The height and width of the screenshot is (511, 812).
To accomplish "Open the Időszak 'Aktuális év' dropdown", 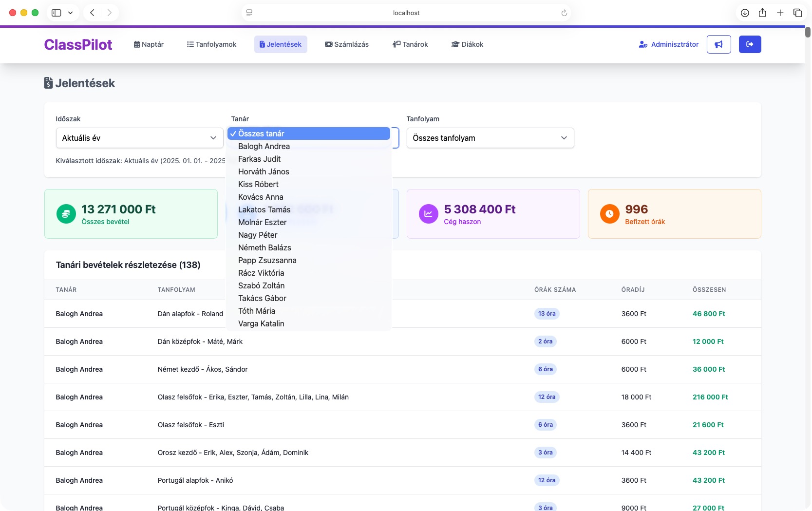I will click(x=139, y=138).
